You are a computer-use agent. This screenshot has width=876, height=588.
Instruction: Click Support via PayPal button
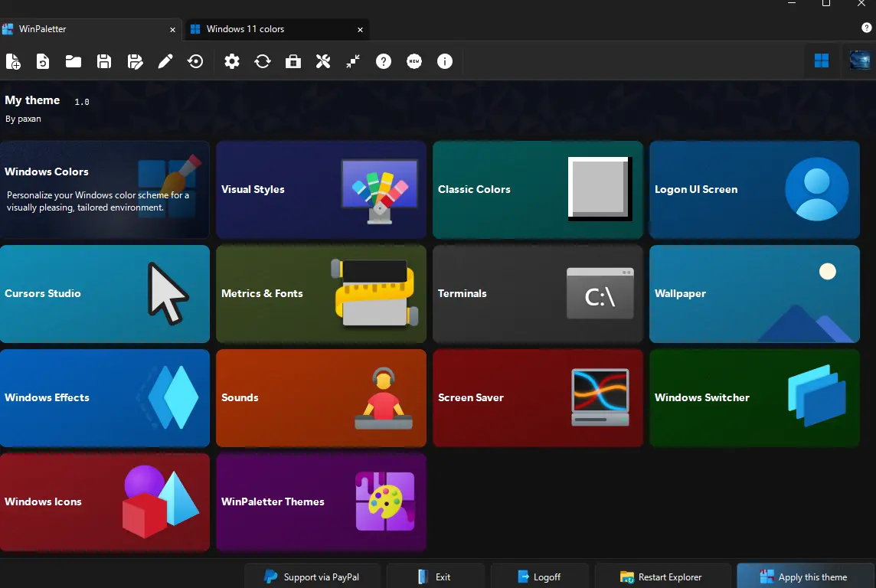click(x=312, y=577)
